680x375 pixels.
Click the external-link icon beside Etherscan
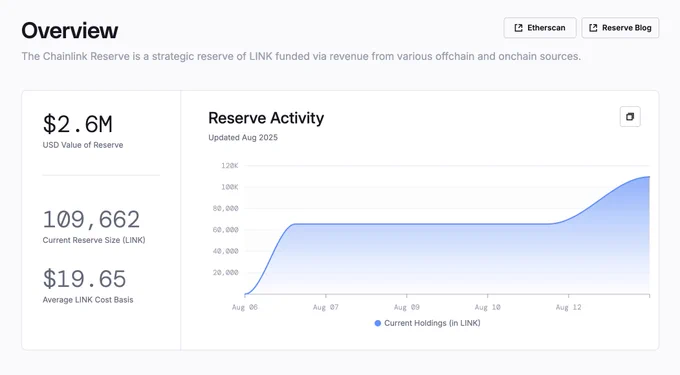click(518, 28)
